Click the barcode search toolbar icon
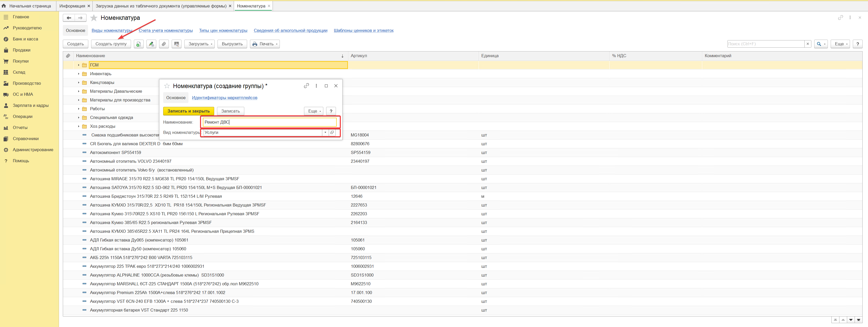The height and width of the screenshot is (327, 868). tap(177, 44)
